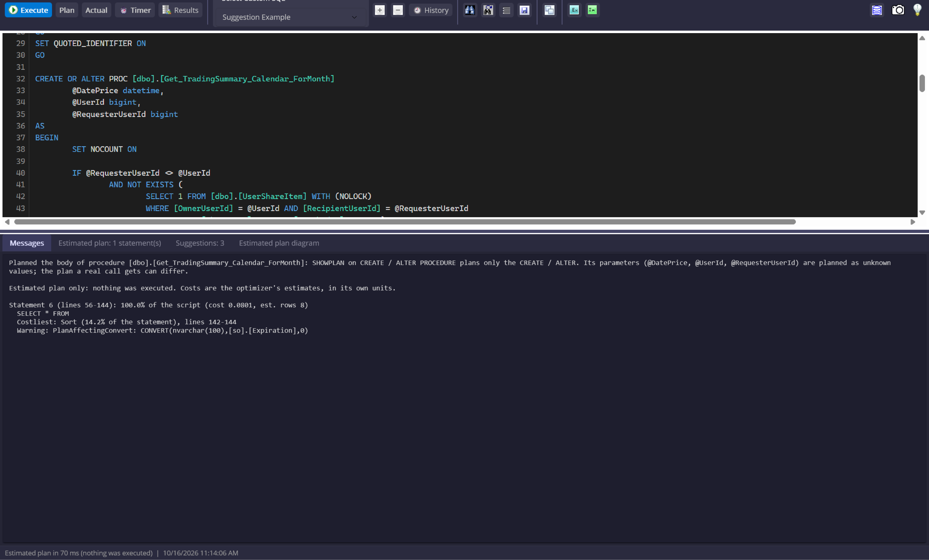Click the editor horizontal scrollbar thumb
The image size is (929, 560).
click(405, 222)
